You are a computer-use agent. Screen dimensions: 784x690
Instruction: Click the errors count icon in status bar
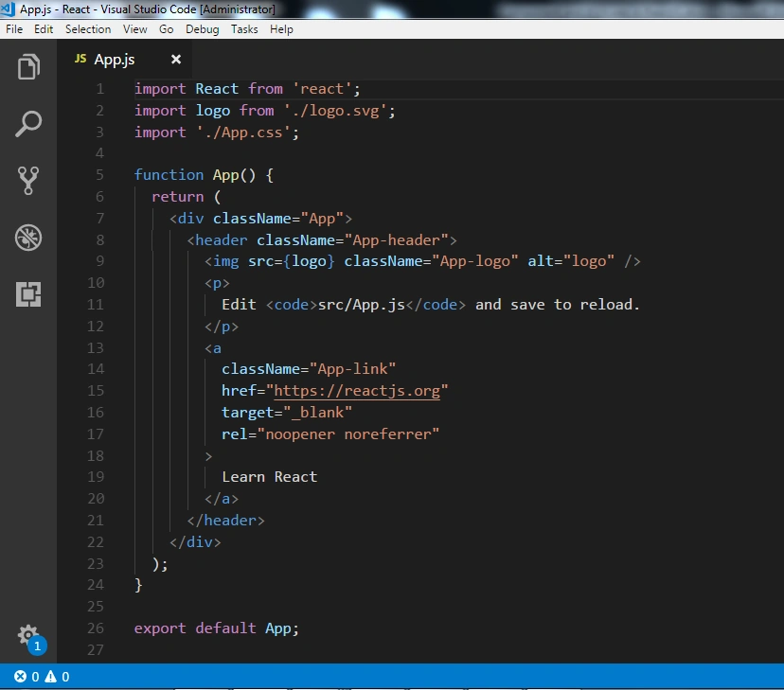point(20,677)
